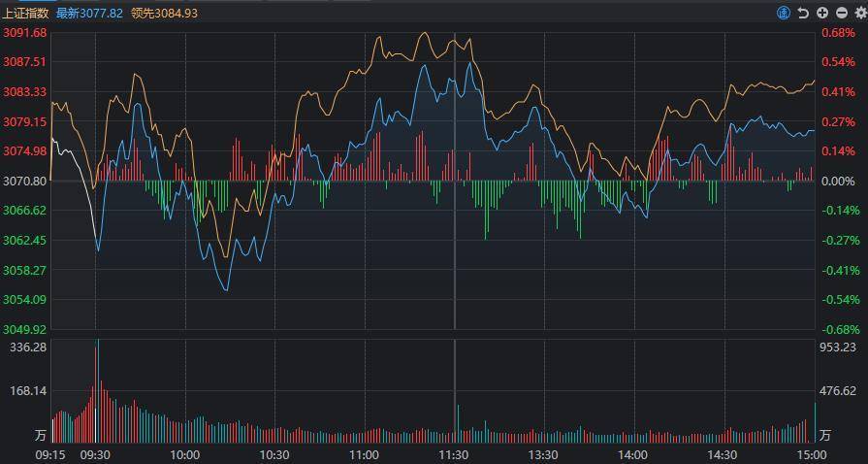
Task: Click the 15:00 closing time label
Action: [x=812, y=454]
